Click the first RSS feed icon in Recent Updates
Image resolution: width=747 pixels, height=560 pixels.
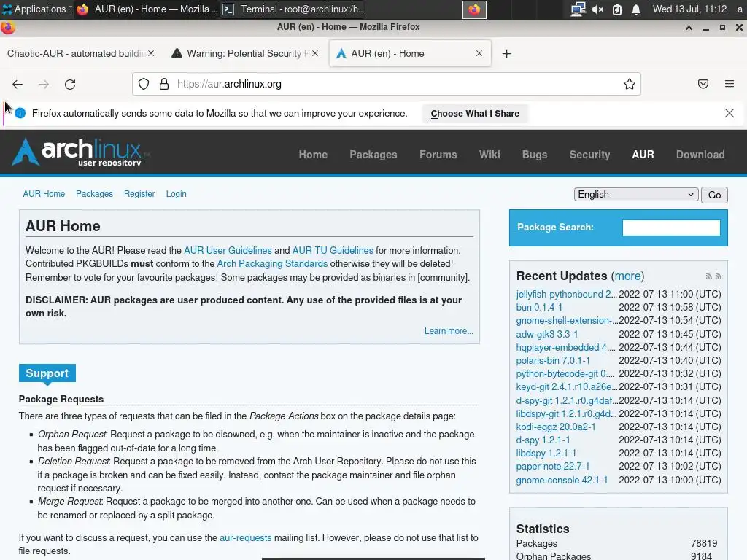pyautogui.click(x=708, y=276)
